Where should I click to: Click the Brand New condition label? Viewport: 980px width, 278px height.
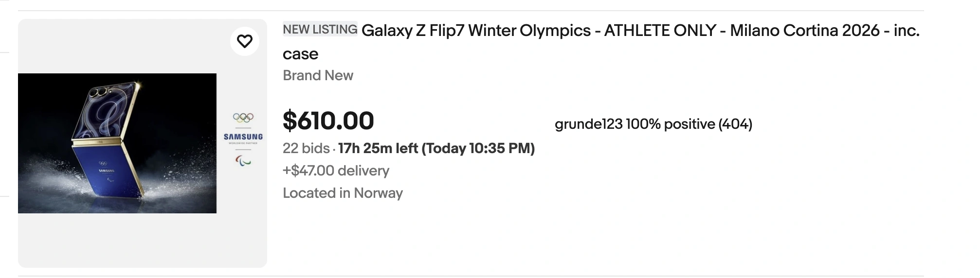tap(318, 76)
